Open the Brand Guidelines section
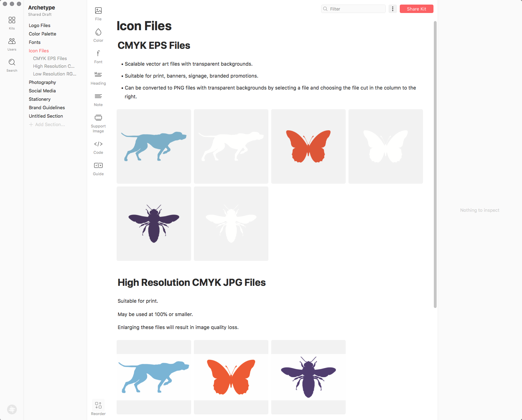The height and width of the screenshot is (420, 522). 47,107
